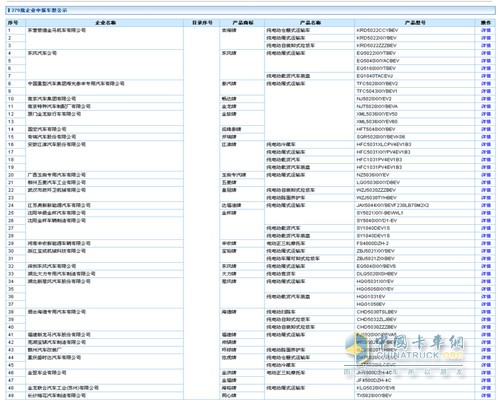Image resolution: width=500 pixels, height=400 pixels.
Task: View details of row 24
Action: [x=486, y=205]
